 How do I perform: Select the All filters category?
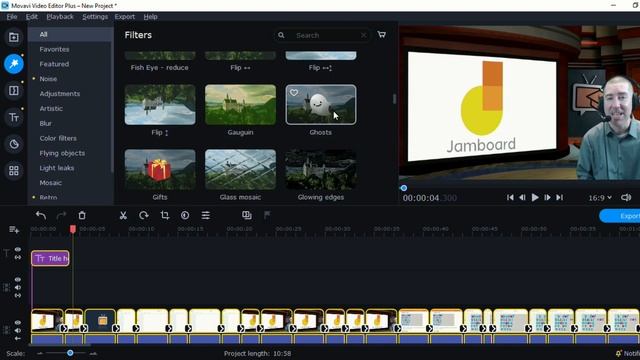71,34
